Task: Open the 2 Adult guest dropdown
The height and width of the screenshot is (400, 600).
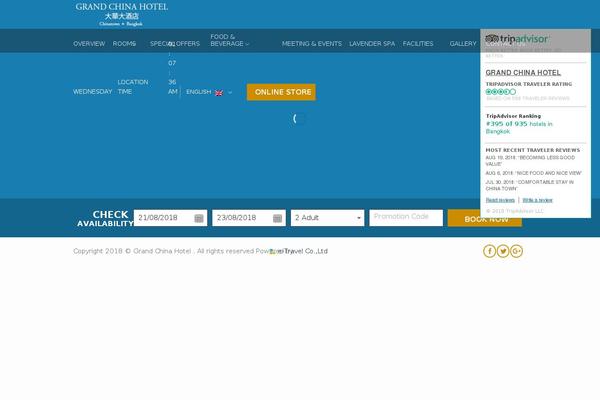Action: (328, 218)
